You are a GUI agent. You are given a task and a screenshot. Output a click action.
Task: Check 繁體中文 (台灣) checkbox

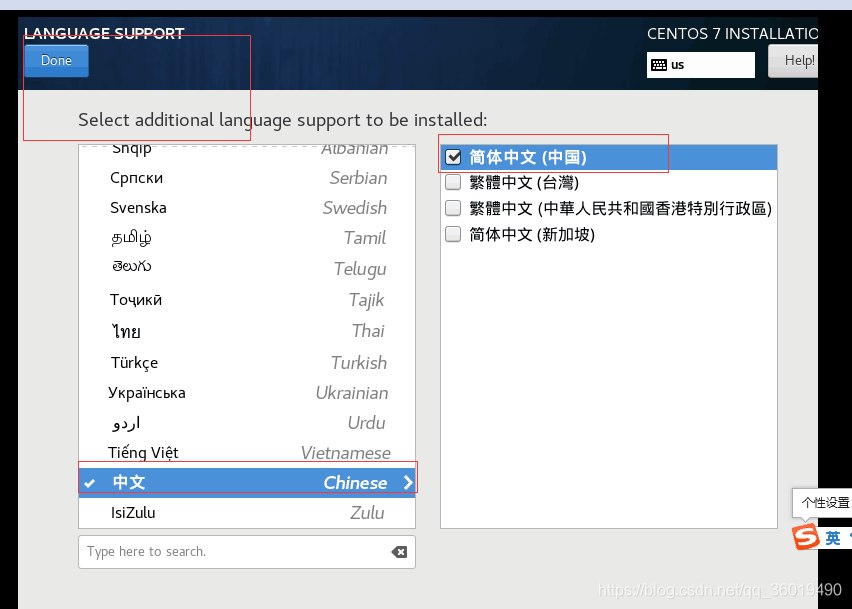click(453, 182)
